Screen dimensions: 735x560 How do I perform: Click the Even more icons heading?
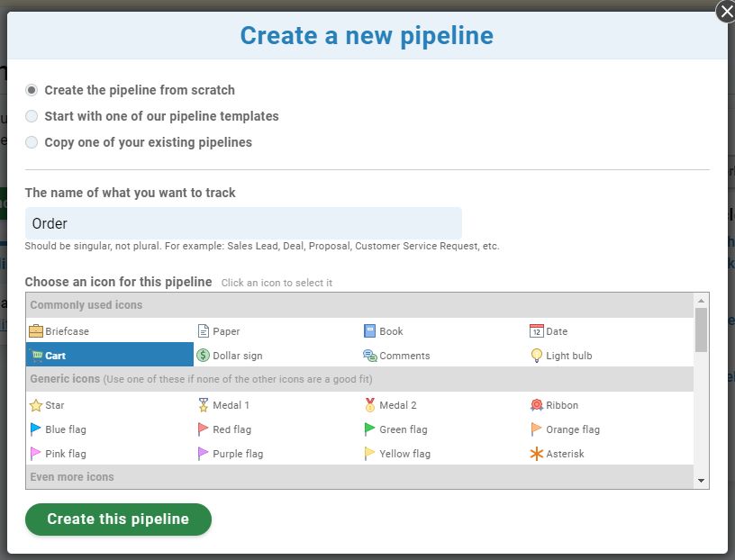coord(72,477)
